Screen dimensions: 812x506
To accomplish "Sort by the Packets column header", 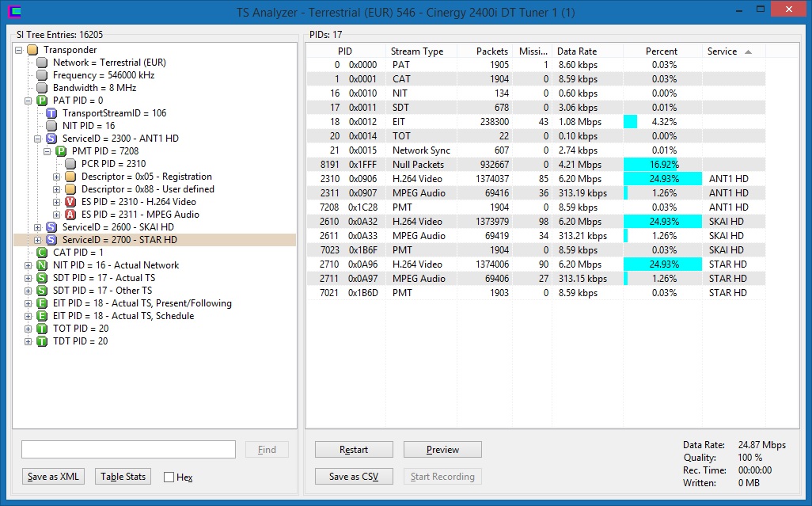I will tap(484, 51).
